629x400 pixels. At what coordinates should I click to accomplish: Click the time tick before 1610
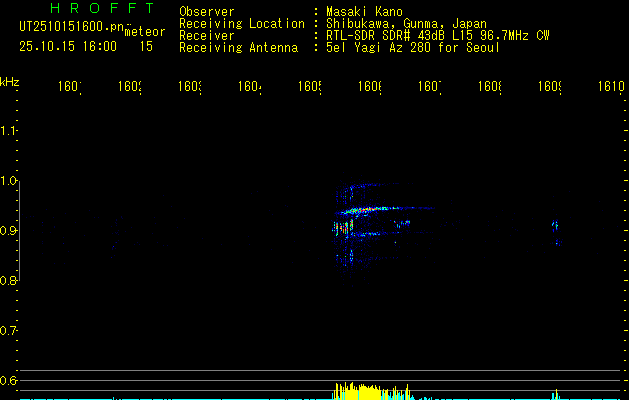click(550, 86)
